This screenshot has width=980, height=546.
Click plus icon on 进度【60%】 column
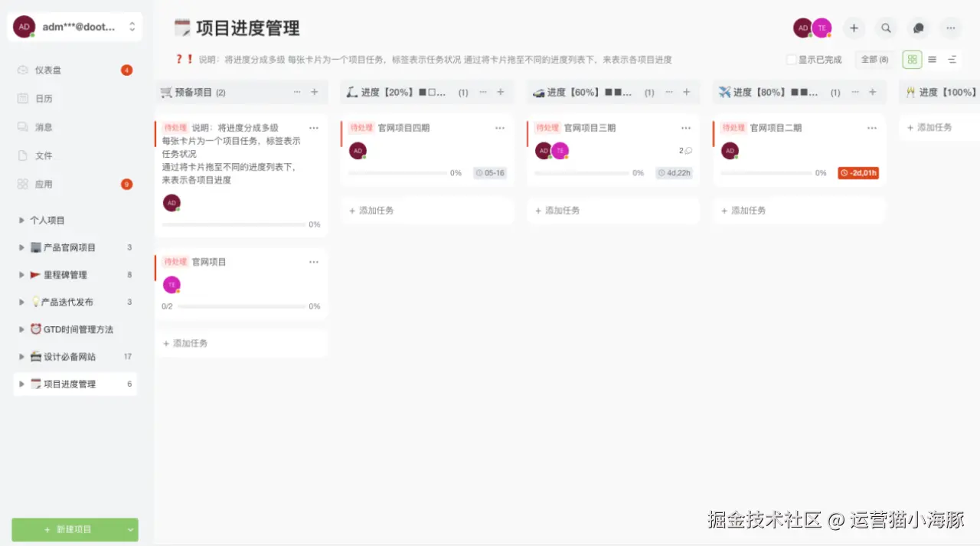(x=686, y=92)
